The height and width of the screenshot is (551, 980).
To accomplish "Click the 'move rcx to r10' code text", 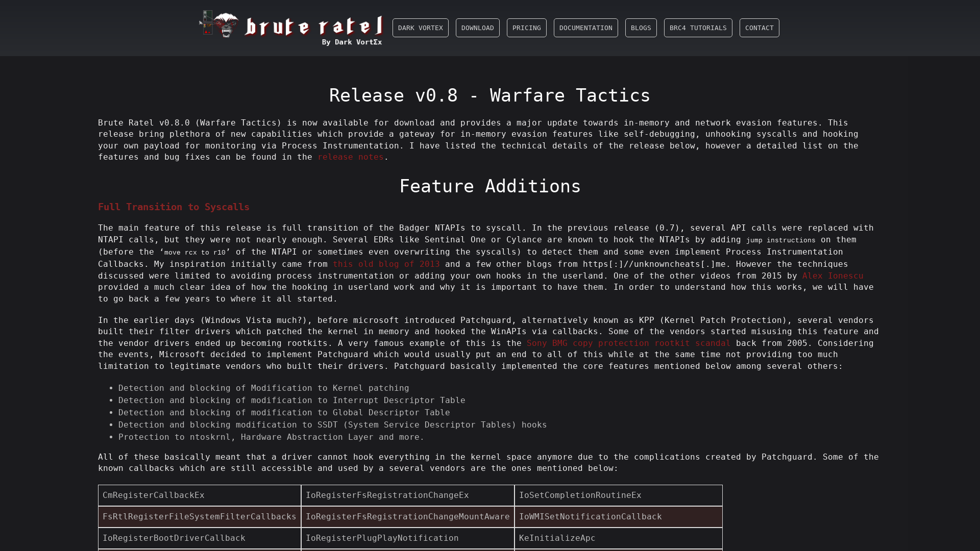I will [x=195, y=253].
